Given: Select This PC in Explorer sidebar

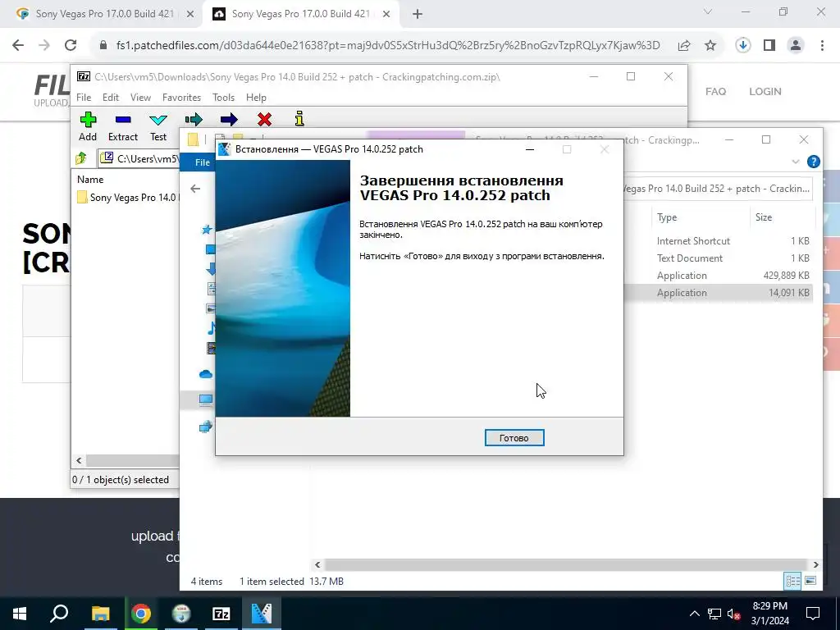Looking at the screenshot, I should [x=206, y=399].
